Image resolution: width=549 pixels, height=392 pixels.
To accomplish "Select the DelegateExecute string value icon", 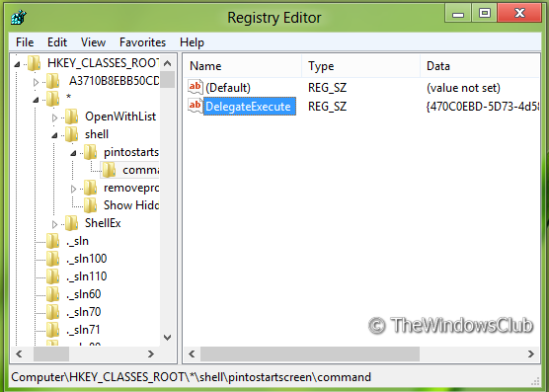I will coord(196,106).
